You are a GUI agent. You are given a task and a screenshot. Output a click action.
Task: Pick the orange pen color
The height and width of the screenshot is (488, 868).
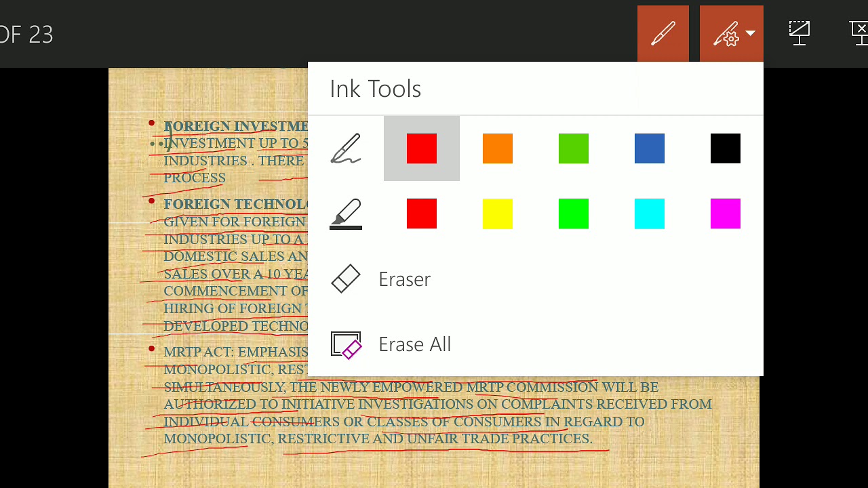498,148
